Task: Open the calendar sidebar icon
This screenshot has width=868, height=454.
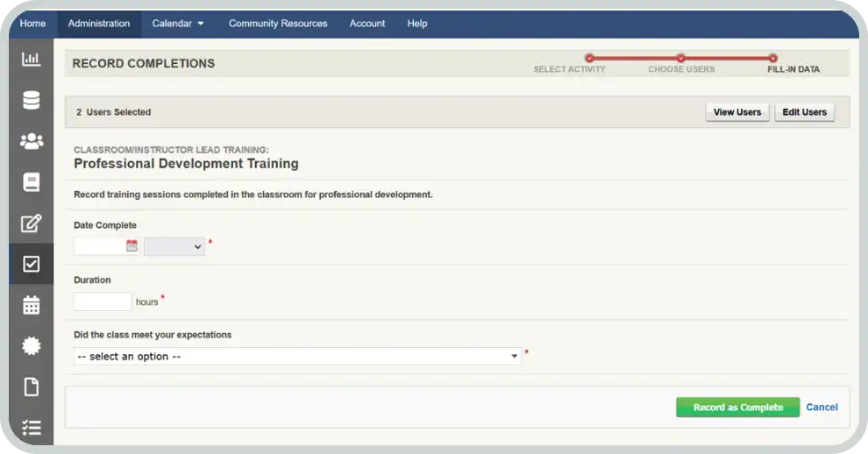Action: (32, 305)
